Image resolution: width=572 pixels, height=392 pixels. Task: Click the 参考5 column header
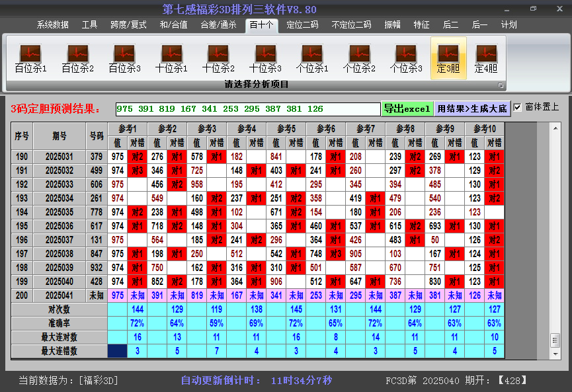coord(286,129)
